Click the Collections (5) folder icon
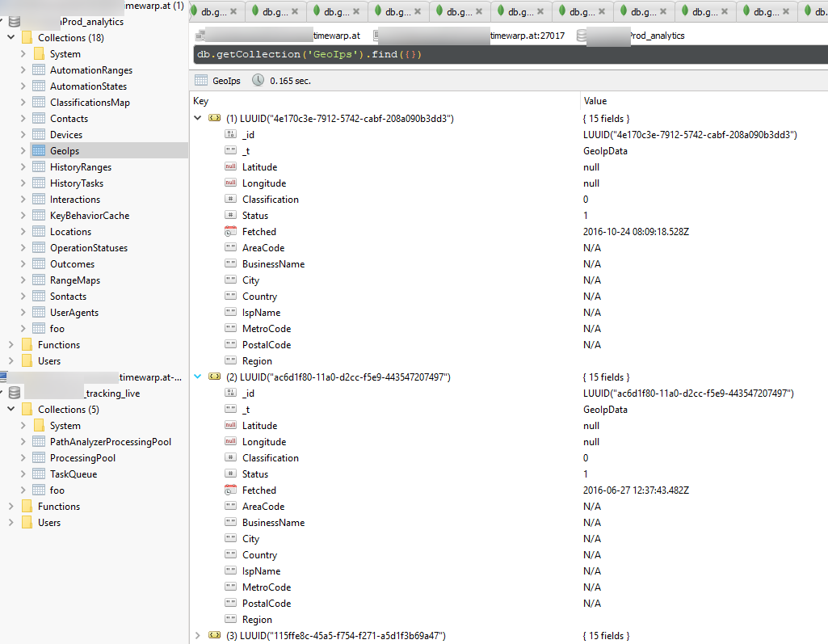 [27, 410]
